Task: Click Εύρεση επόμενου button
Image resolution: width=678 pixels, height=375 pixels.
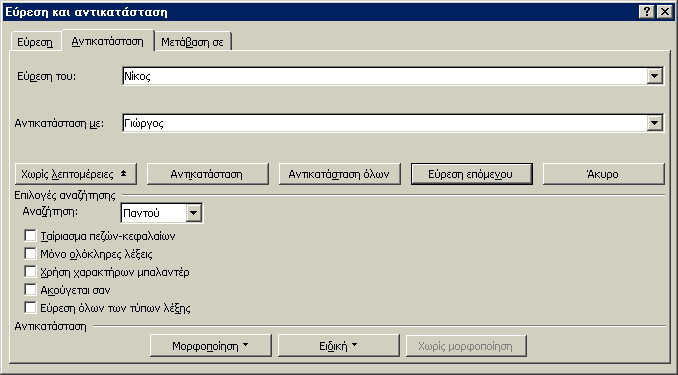Action: (x=471, y=174)
